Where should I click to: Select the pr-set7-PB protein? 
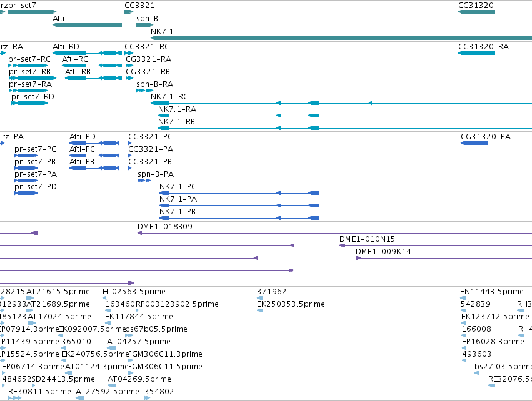pyautogui.click(x=26, y=168)
